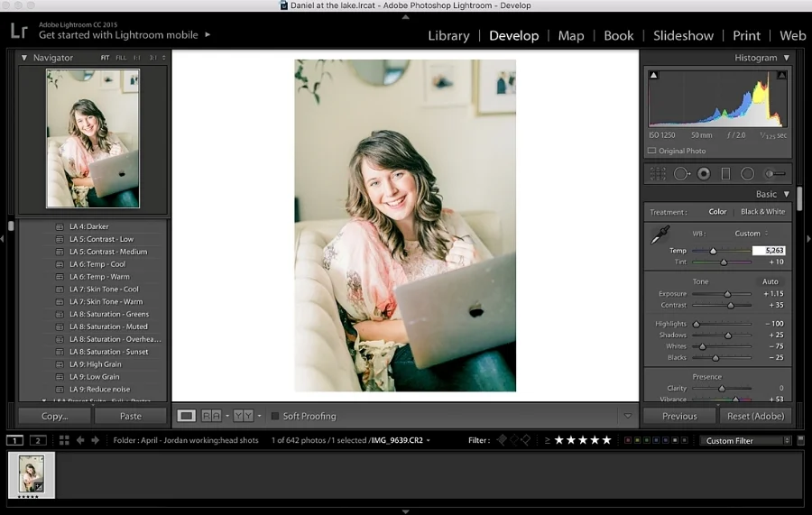
Task: Click Auto tone button
Action: coord(770,281)
